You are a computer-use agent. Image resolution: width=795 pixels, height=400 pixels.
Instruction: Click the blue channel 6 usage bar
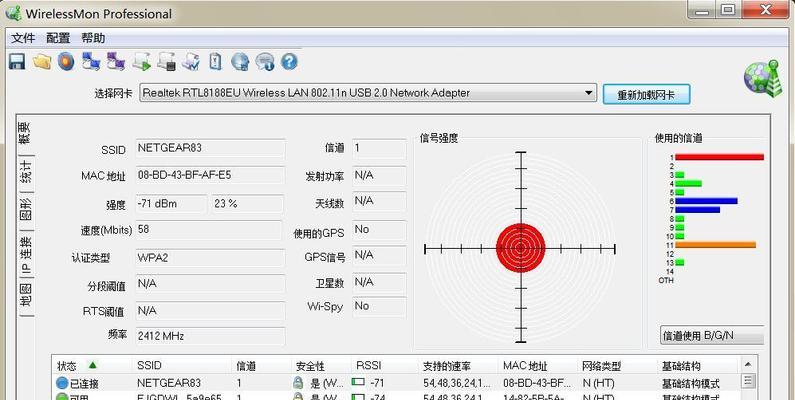point(706,201)
